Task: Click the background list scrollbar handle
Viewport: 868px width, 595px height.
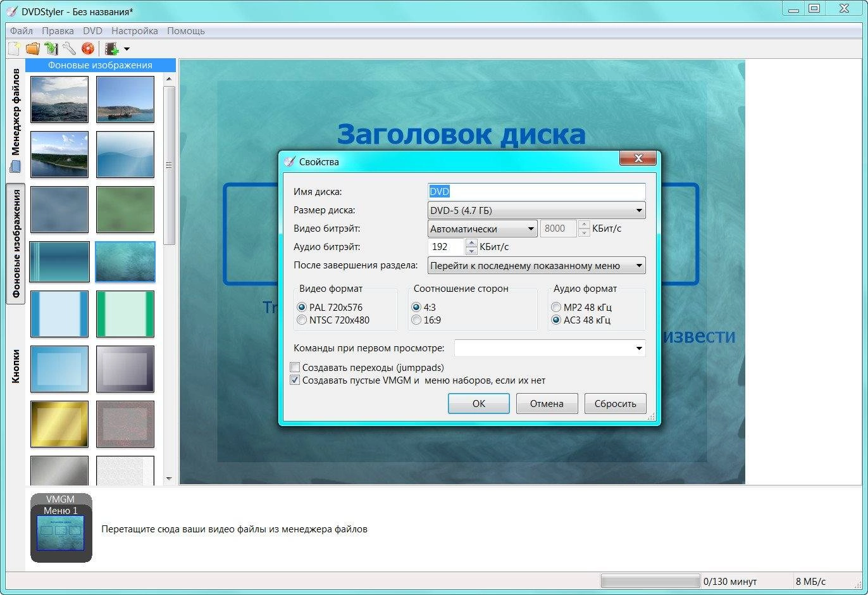Action: pyautogui.click(x=169, y=165)
